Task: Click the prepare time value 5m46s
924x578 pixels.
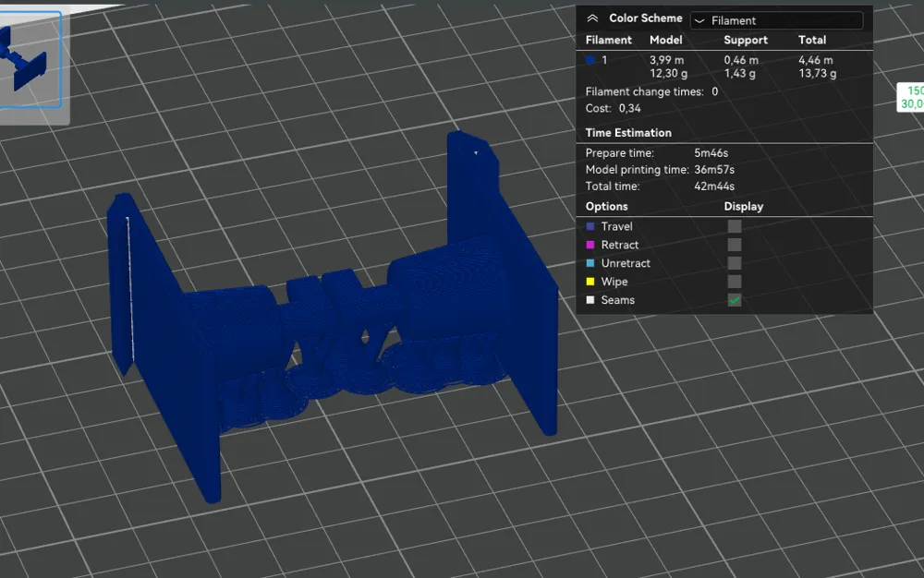Action: pos(711,153)
